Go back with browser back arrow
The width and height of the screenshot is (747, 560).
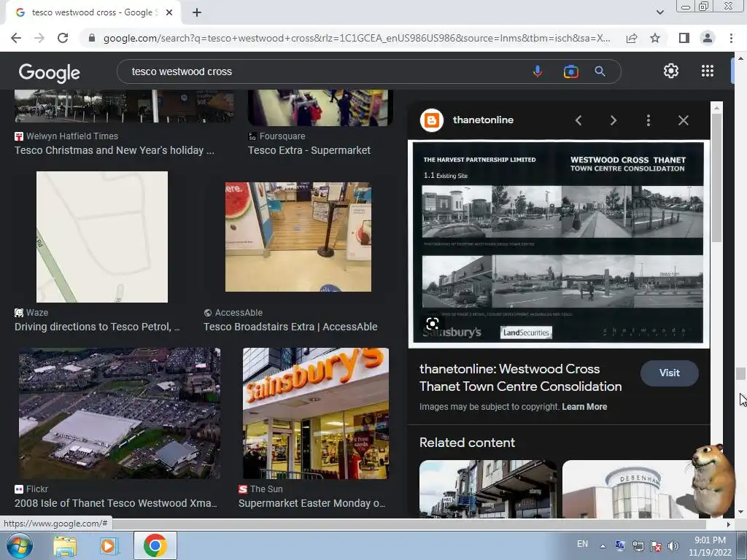click(16, 38)
